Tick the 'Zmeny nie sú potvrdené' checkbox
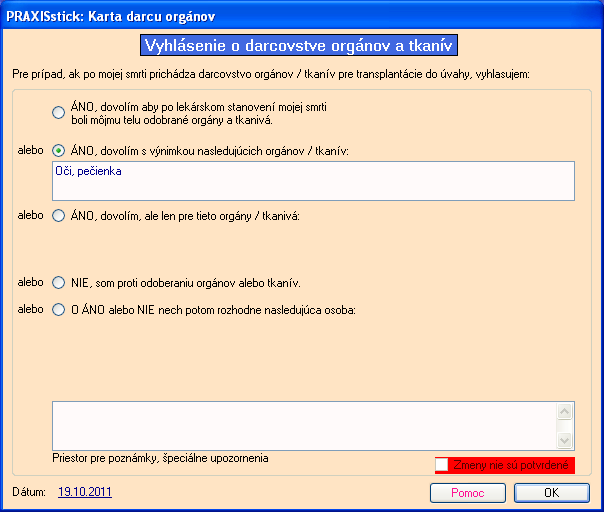 [x=442, y=465]
